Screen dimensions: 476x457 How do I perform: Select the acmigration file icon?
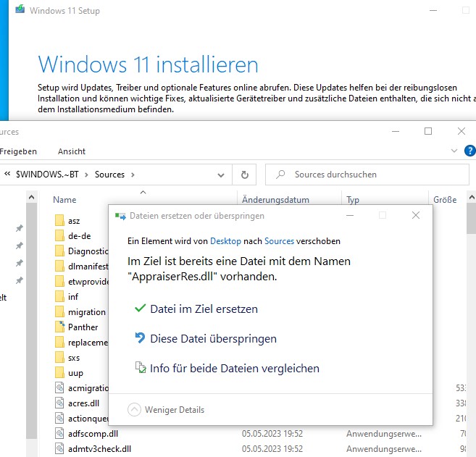point(60,387)
